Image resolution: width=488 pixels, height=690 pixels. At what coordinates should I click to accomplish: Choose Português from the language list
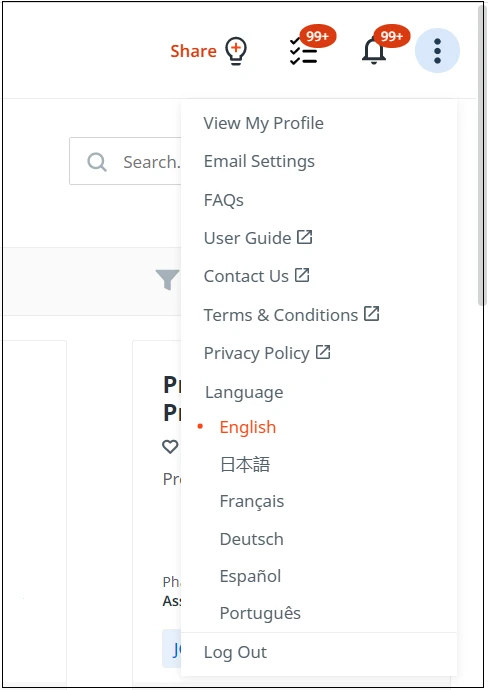point(260,613)
